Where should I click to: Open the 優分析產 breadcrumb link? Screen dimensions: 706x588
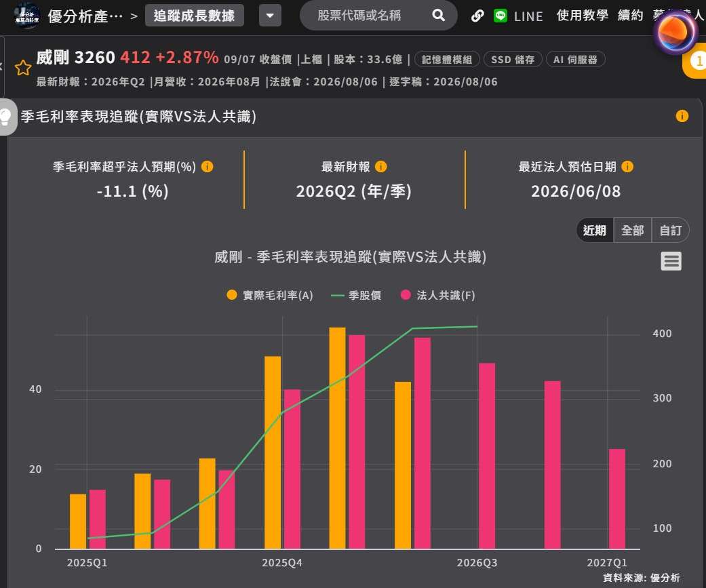85,17
